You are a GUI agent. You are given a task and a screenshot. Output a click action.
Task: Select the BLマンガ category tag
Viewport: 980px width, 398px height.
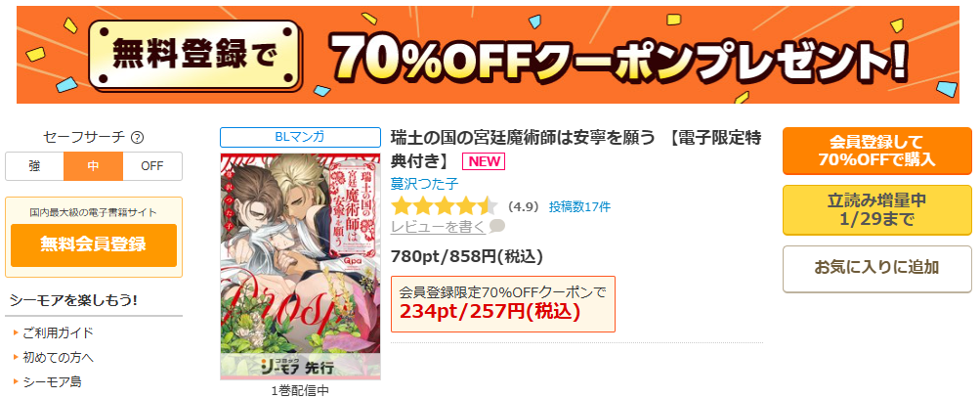(x=300, y=137)
